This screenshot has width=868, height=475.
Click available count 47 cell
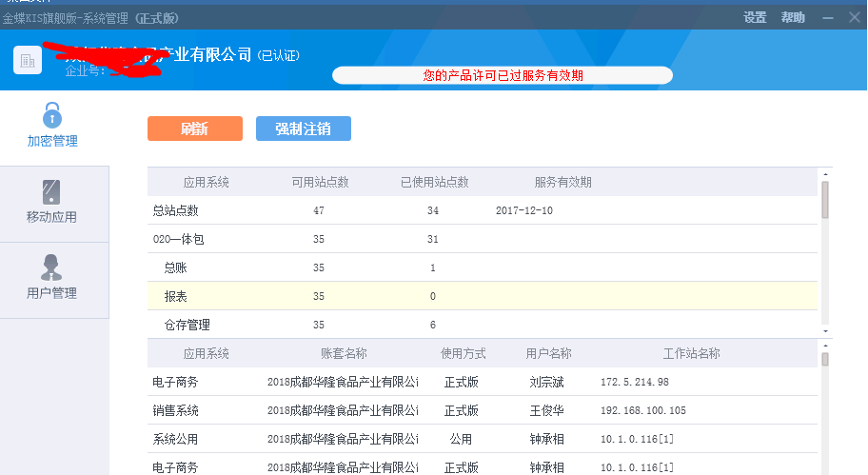coord(318,210)
